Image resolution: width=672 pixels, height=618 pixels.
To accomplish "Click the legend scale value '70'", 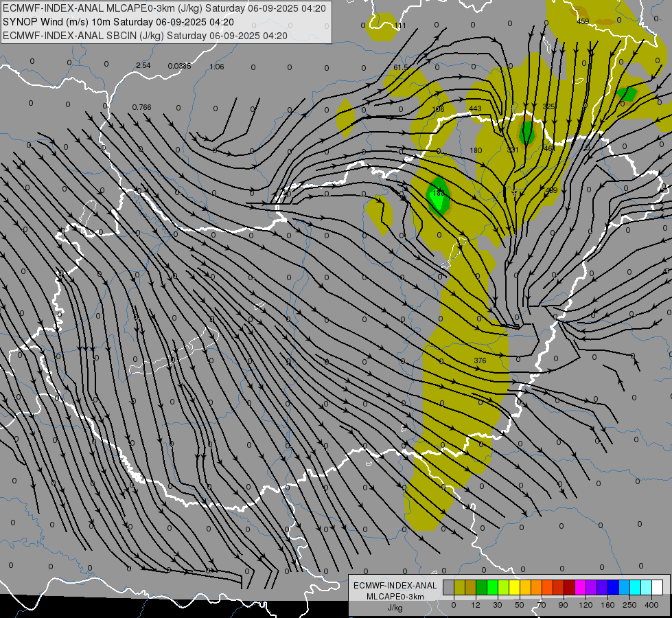I will 542,605.
